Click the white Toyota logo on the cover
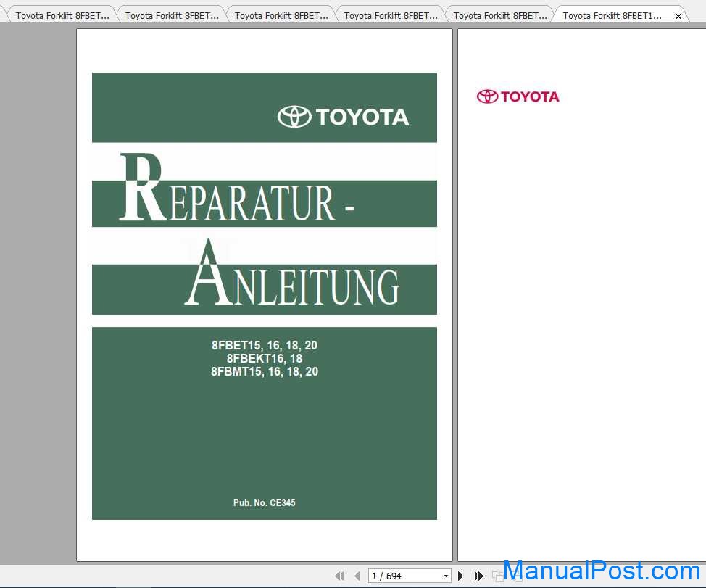 tap(343, 117)
